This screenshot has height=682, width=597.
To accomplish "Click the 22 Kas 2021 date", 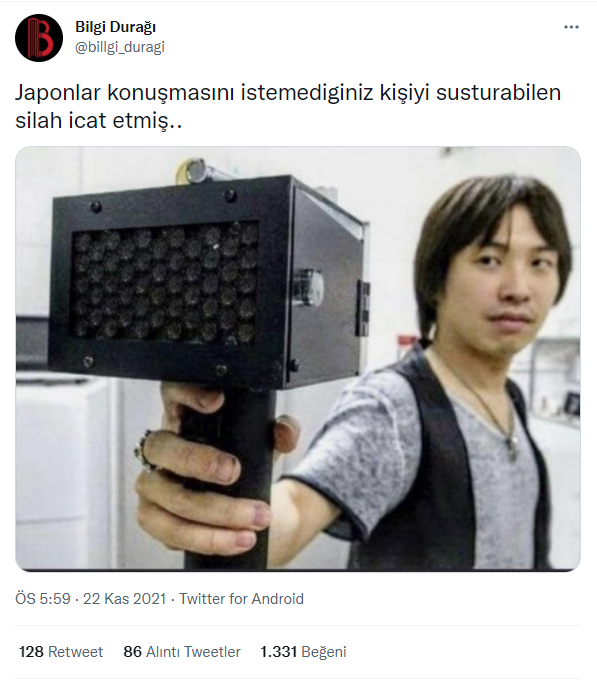I will click(124, 599).
